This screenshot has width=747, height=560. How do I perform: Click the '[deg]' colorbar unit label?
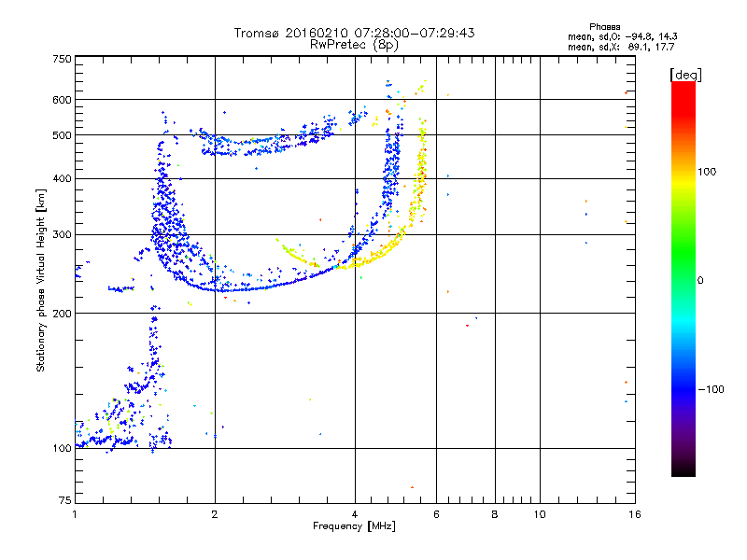pos(685,75)
